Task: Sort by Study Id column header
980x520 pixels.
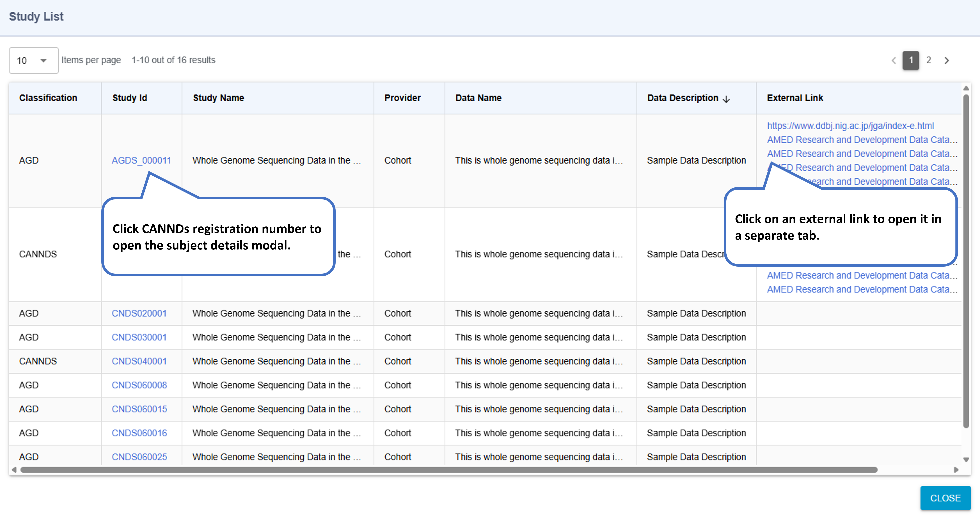Action: pyautogui.click(x=129, y=98)
